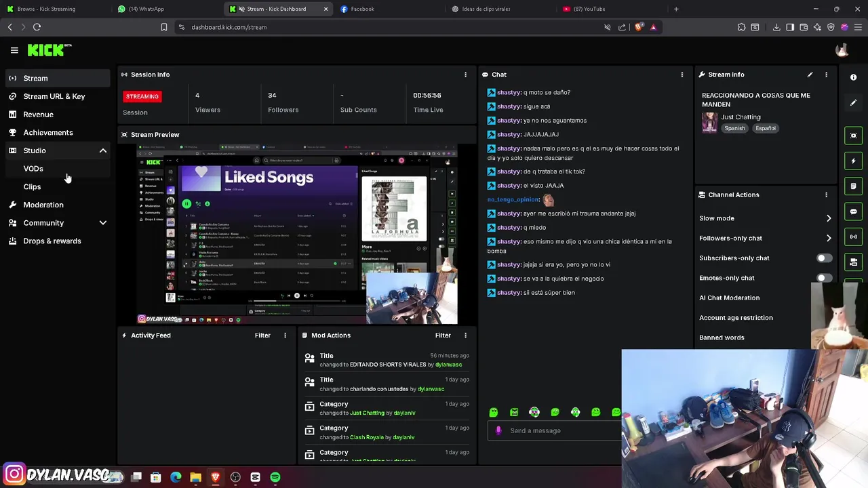Click the chat bubble icon in right toolbar

click(853, 211)
